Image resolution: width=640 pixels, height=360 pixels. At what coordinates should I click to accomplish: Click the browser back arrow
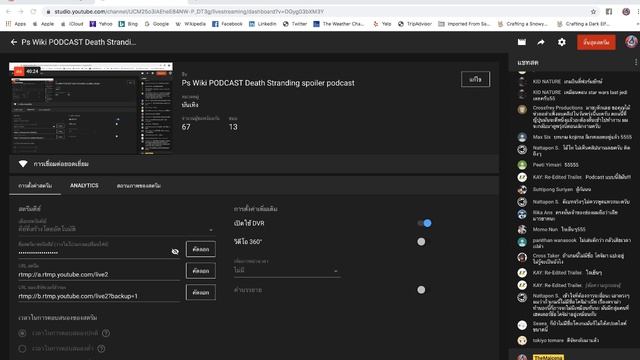9,12
